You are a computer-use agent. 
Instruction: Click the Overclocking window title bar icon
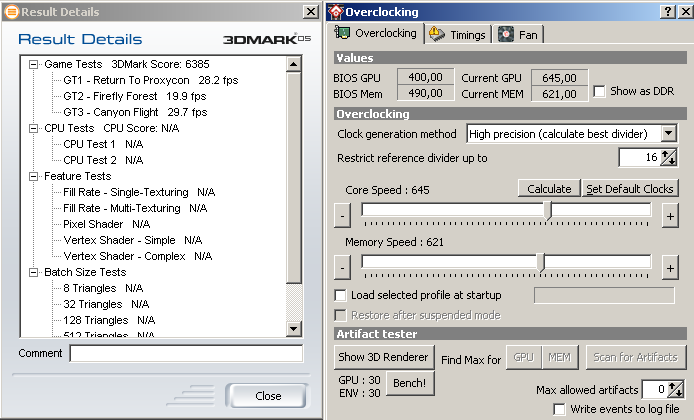[x=336, y=12]
